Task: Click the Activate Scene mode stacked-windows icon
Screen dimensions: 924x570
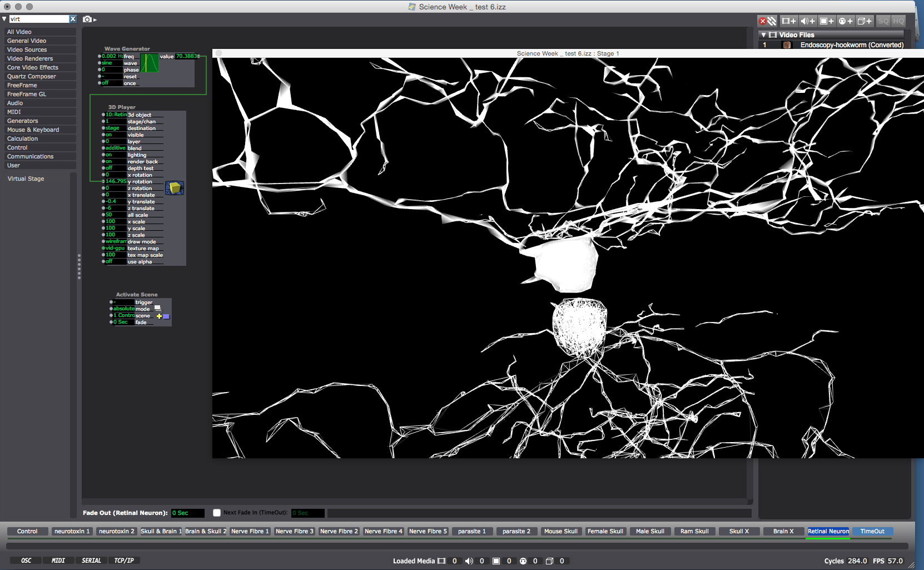Action: 158,308
